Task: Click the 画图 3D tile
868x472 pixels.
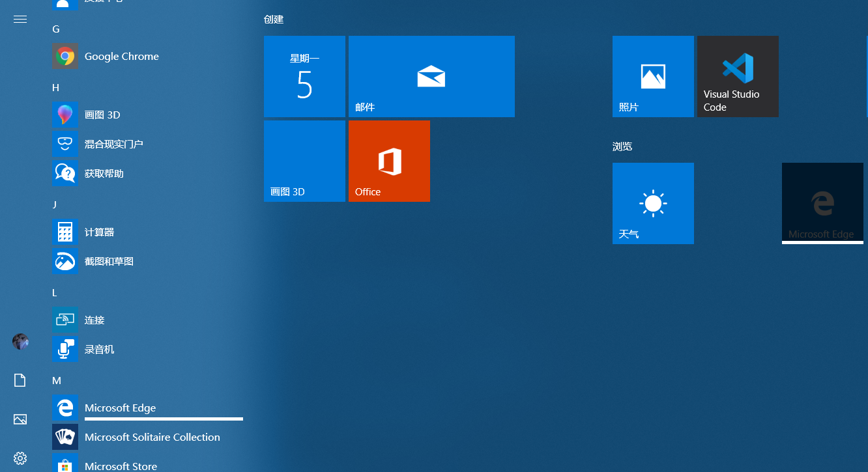Action: [304, 161]
